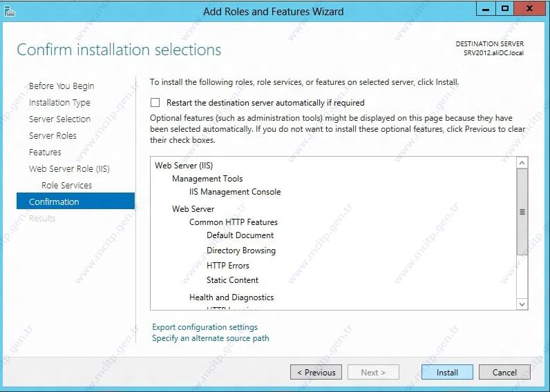
Task: Close the wizard with the X button
Action: (530, 9)
